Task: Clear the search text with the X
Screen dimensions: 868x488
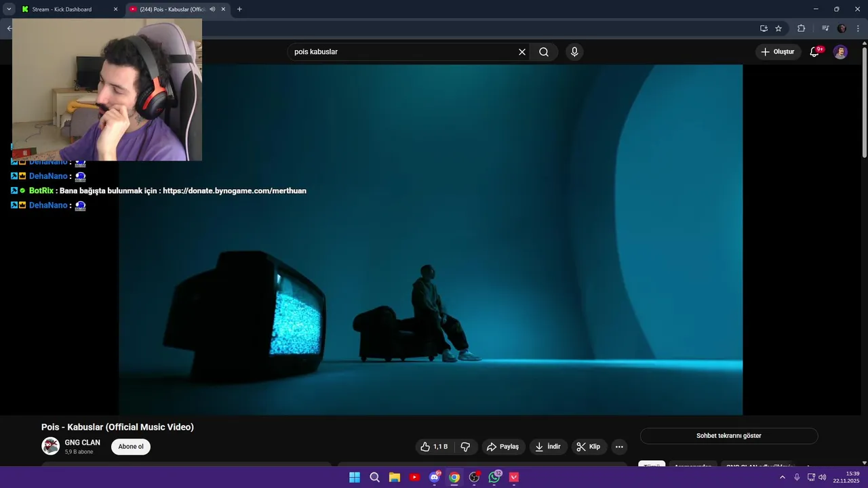Action: tap(522, 52)
